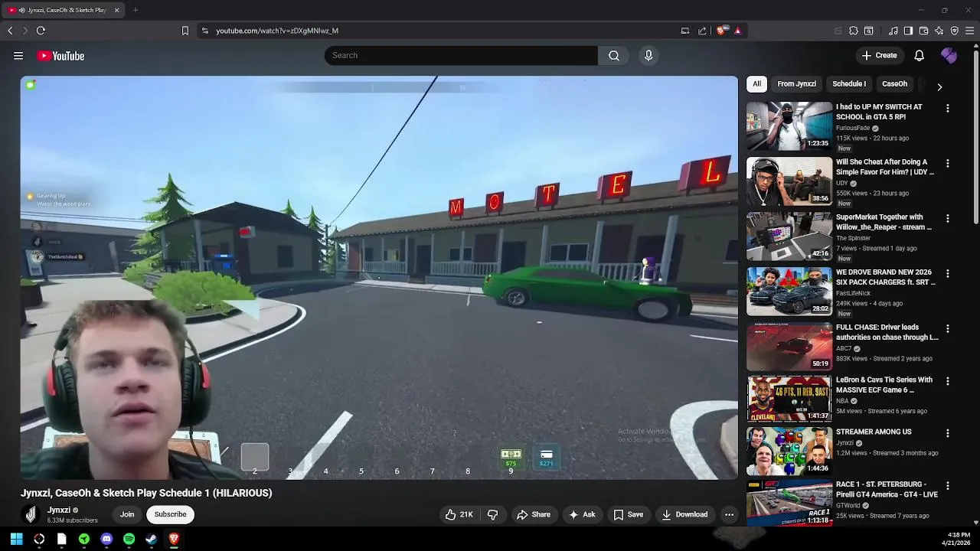Open more actions ellipsis under video
Image resolution: width=980 pixels, height=551 pixels.
point(730,514)
